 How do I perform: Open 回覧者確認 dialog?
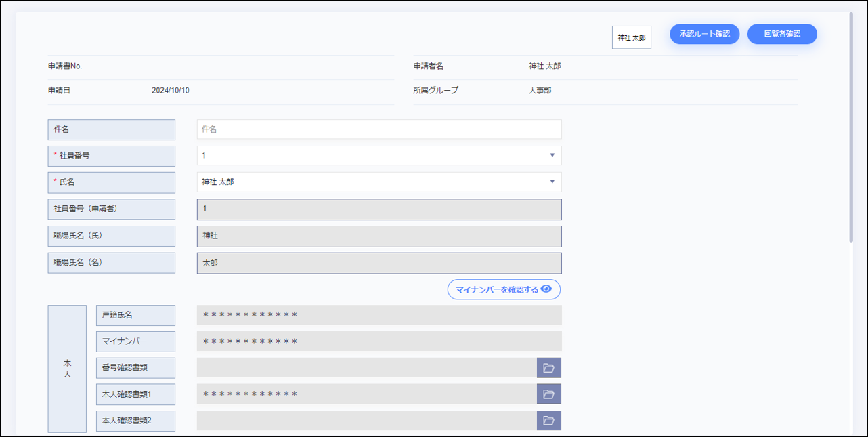(781, 34)
